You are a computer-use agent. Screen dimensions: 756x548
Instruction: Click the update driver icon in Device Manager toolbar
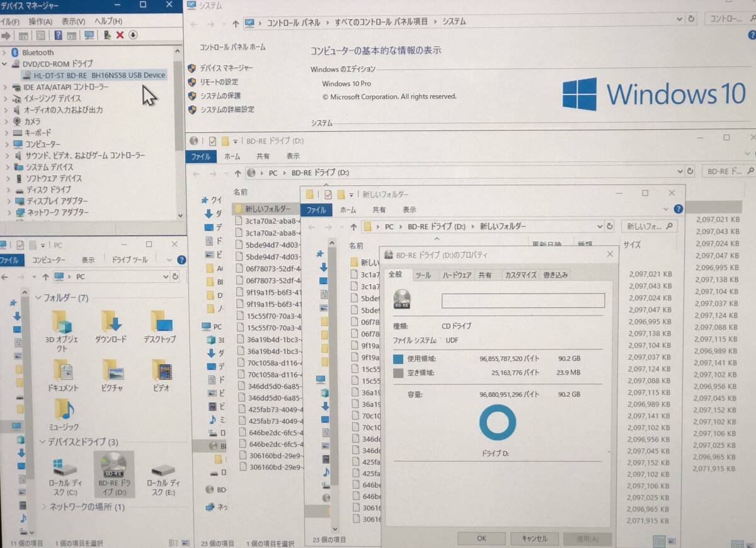(x=107, y=35)
